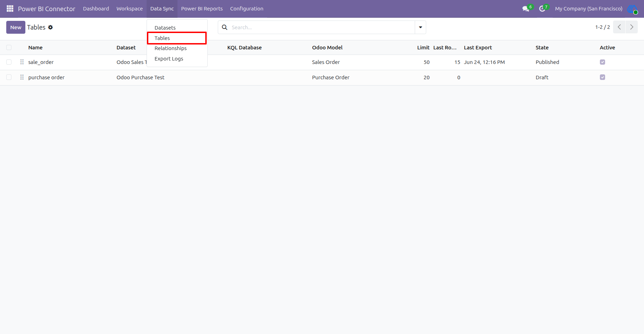The image size is (644, 334).
Task: Grab the purchase order row drag handle
Action: (22, 77)
